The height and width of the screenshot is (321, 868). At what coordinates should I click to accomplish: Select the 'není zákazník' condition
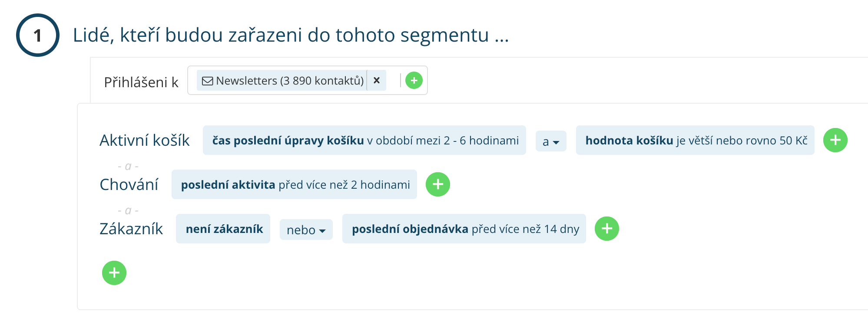point(223,229)
